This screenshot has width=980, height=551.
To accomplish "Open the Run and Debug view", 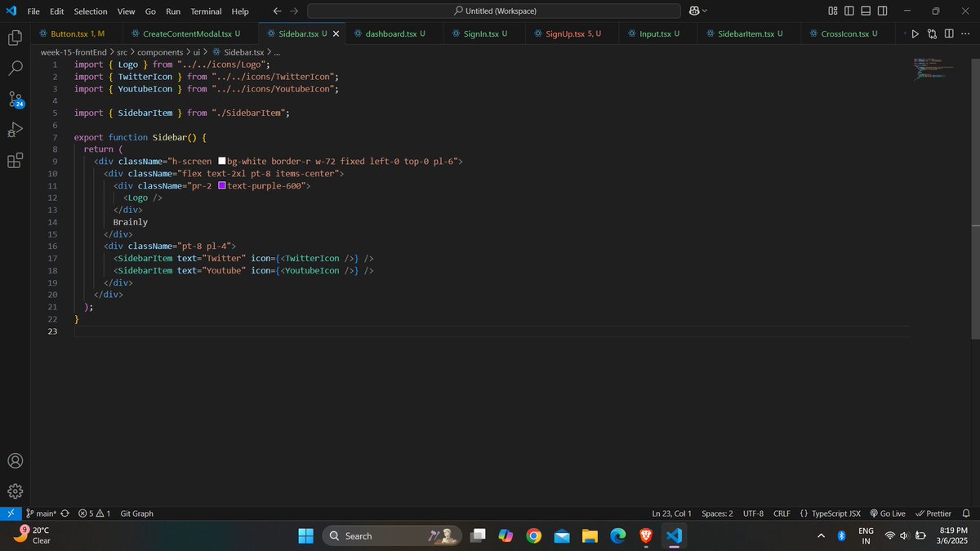I will pyautogui.click(x=15, y=130).
